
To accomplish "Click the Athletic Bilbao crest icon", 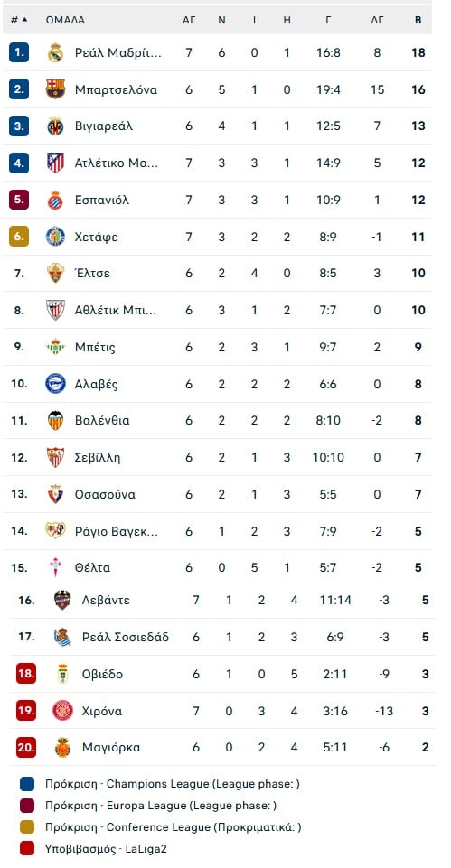I will click(x=55, y=310).
